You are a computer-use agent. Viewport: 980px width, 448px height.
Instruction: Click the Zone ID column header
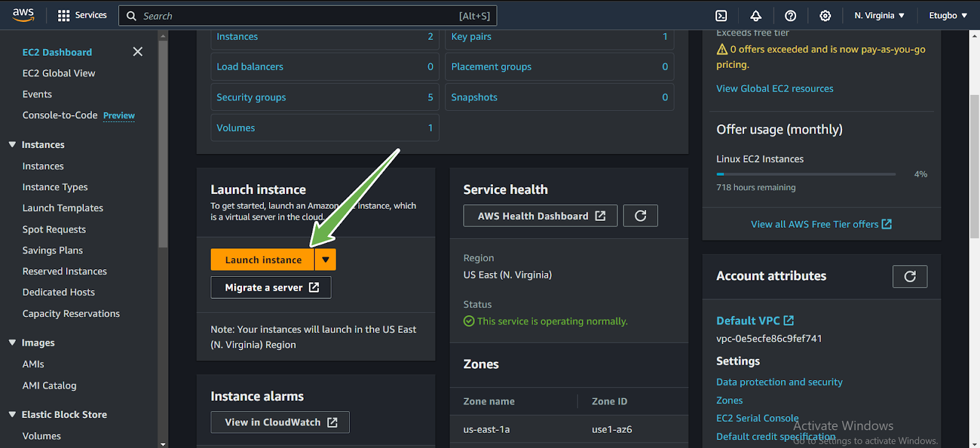(609, 401)
